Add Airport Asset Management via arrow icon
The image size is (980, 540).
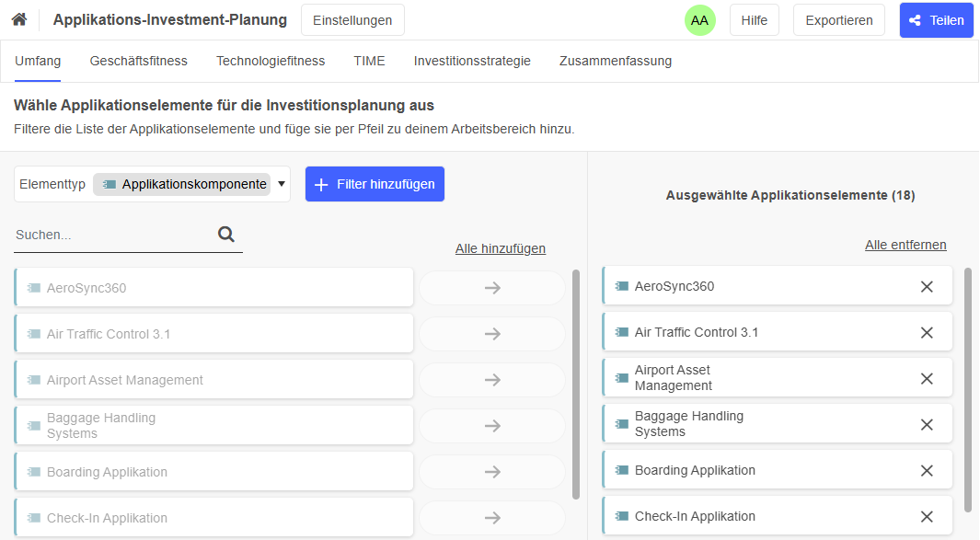(491, 379)
